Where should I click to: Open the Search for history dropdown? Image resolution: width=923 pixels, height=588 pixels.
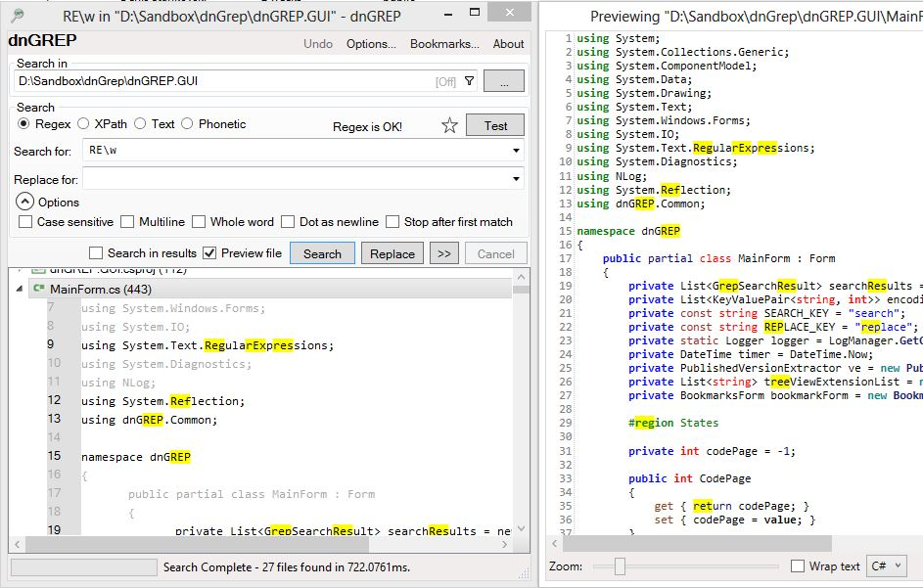tap(516, 151)
